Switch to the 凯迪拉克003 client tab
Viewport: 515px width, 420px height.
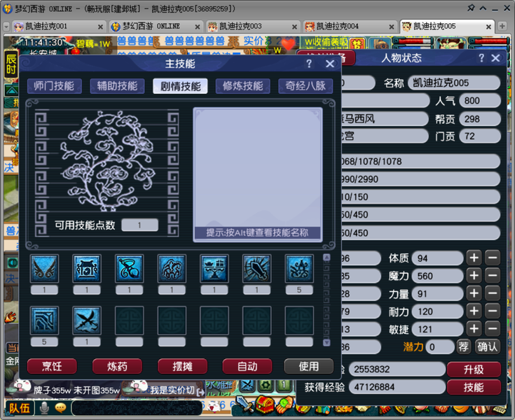click(252, 27)
